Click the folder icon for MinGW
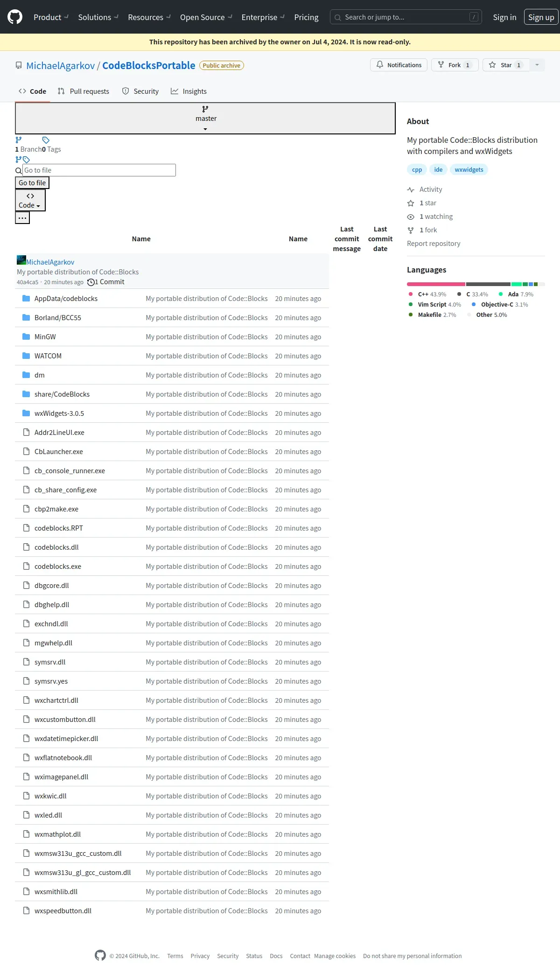This screenshot has width=560, height=980. 26,336
